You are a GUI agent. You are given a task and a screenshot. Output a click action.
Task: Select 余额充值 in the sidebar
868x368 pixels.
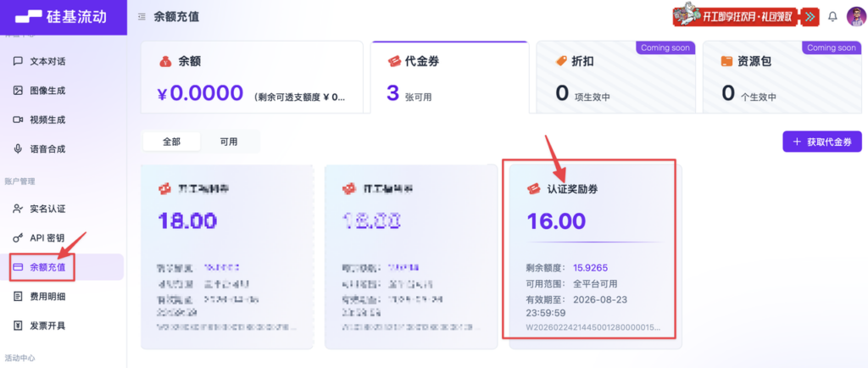click(x=47, y=267)
